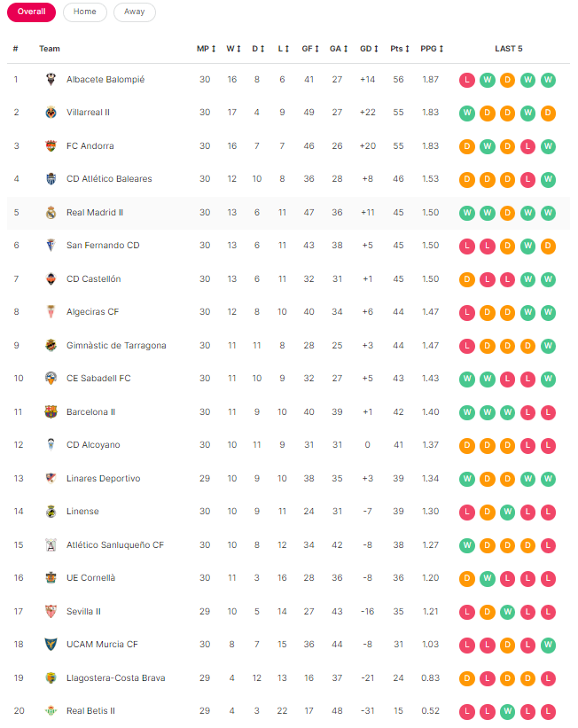Click the UCAM Murcia CF club crest
Viewport: 578px width, 728px height.
[51, 645]
